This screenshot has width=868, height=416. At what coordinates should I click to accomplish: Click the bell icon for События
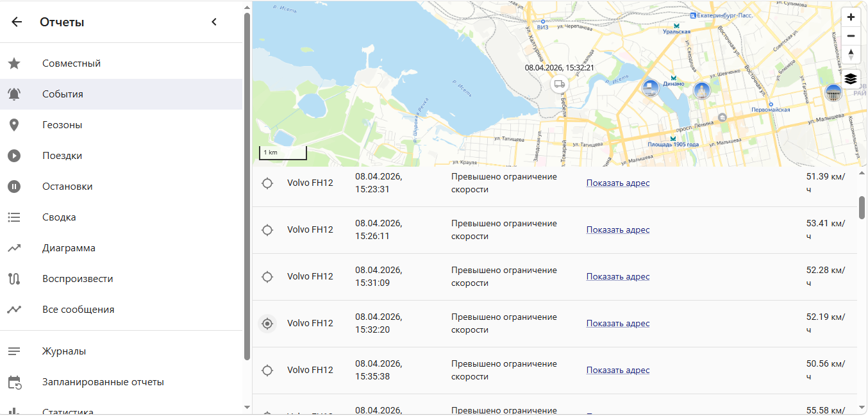(14, 94)
